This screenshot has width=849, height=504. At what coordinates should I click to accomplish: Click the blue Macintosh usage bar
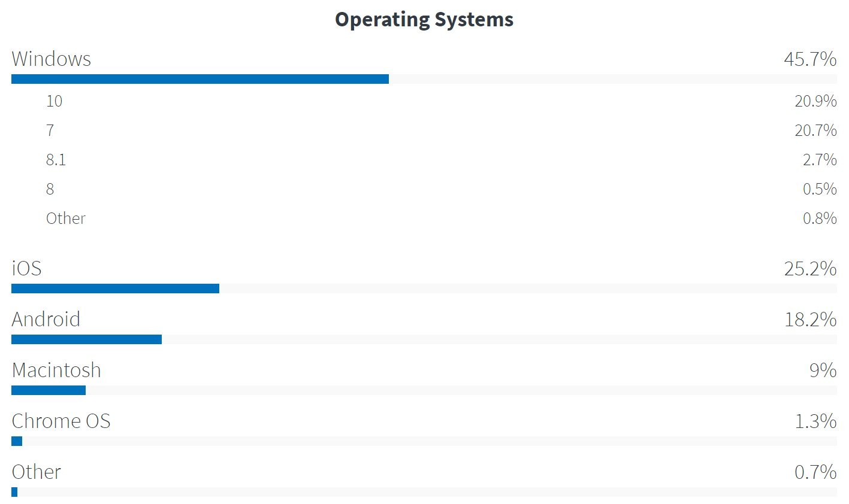click(49, 390)
